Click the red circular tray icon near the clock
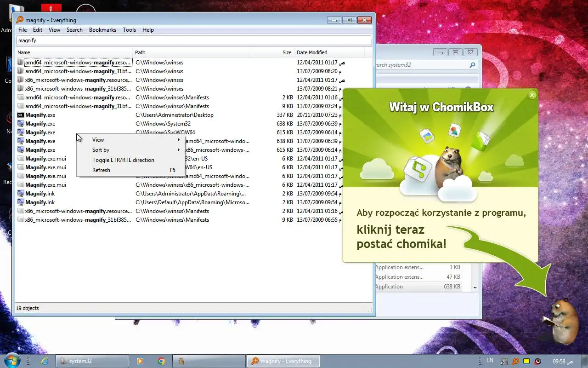 pyautogui.click(x=537, y=361)
